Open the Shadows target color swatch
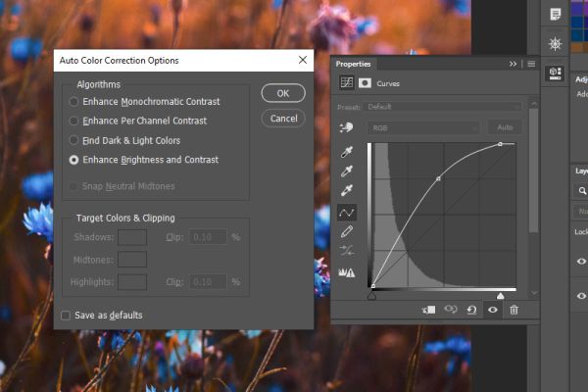This screenshot has height=392, width=588. (x=132, y=237)
